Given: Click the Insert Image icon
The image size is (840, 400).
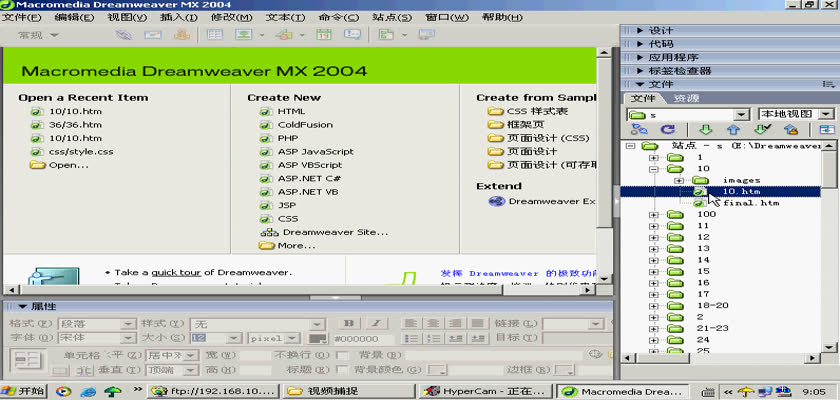Looking at the screenshot, I should click(244, 35).
